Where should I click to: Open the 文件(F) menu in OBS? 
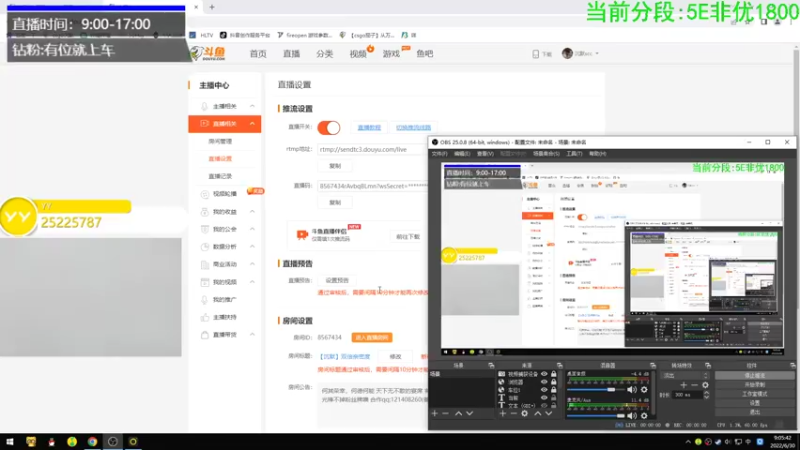[439, 154]
